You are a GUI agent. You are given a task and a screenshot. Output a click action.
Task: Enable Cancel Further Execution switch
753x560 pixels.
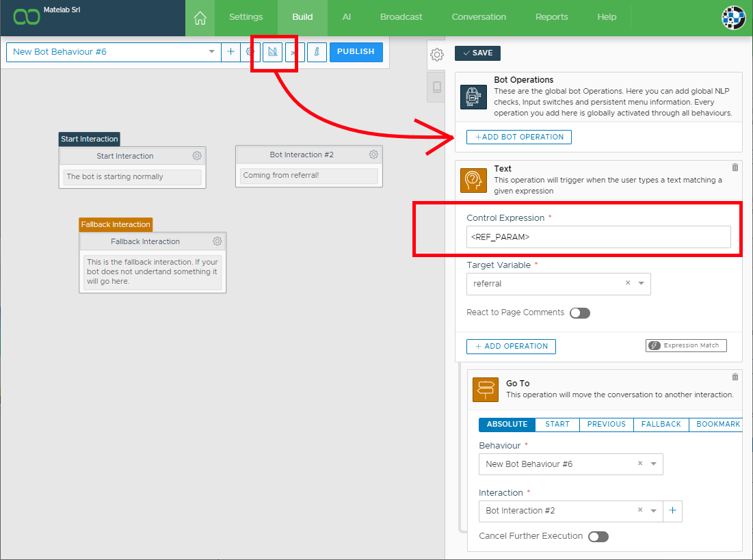(598, 537)
